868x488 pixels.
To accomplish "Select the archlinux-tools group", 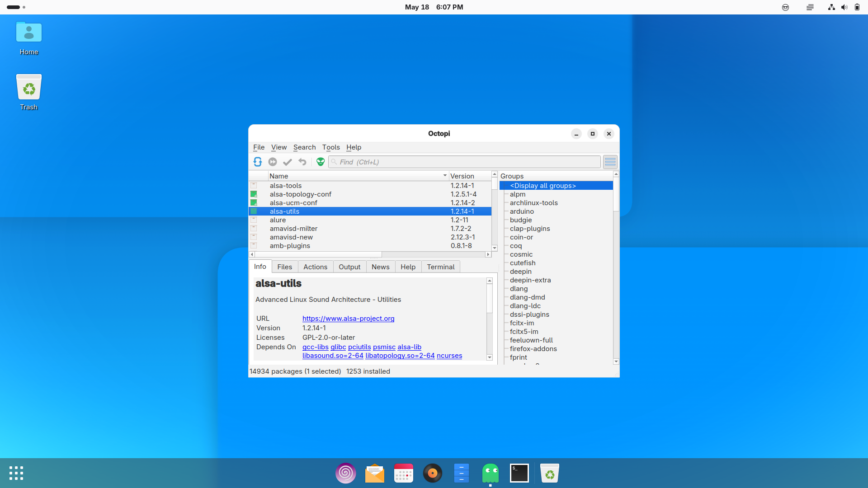I will click(x=534, y=203).
